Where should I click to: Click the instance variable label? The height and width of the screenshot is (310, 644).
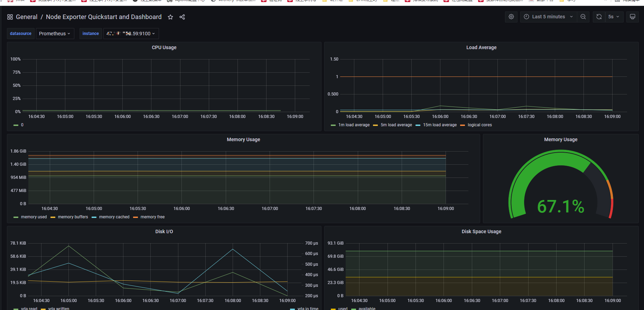[x=91, y=34]
